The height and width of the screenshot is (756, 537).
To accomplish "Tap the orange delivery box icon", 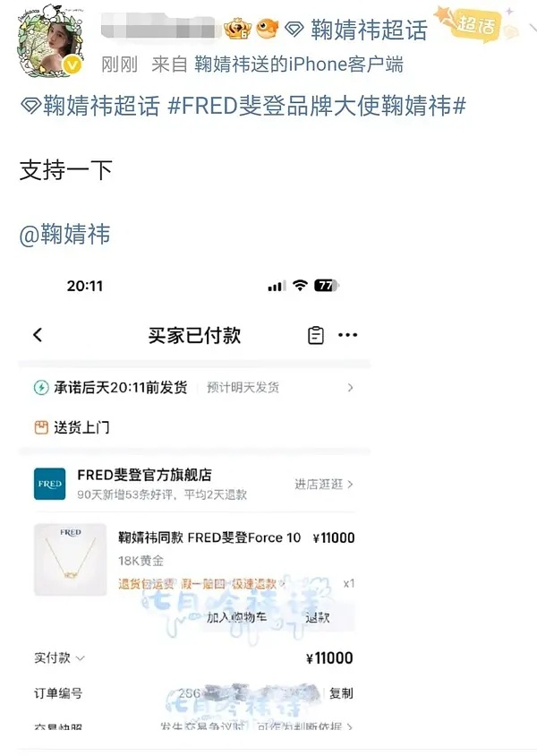I will (41, 427).
